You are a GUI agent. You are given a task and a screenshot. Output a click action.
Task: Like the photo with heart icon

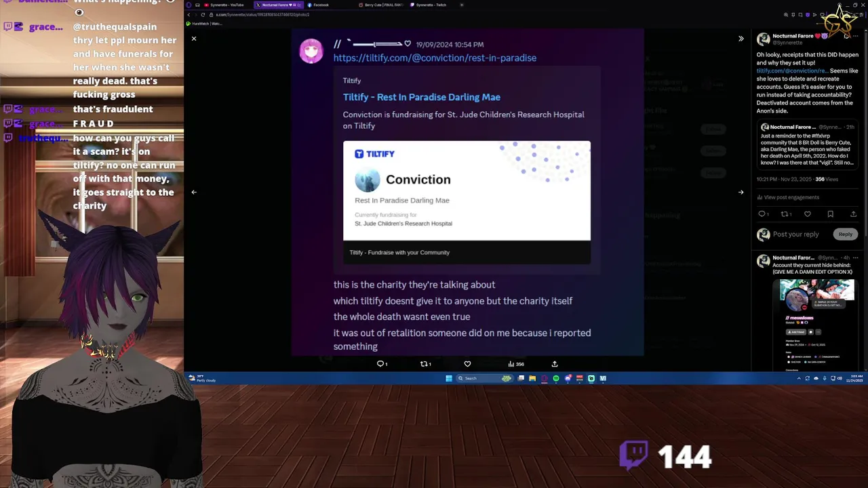[x=467, y=364]
